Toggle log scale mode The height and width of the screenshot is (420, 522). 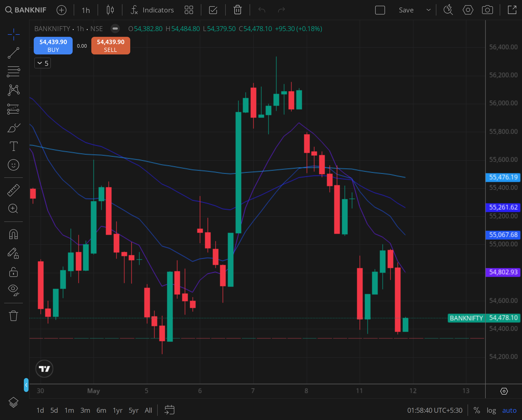coord(491,410)
